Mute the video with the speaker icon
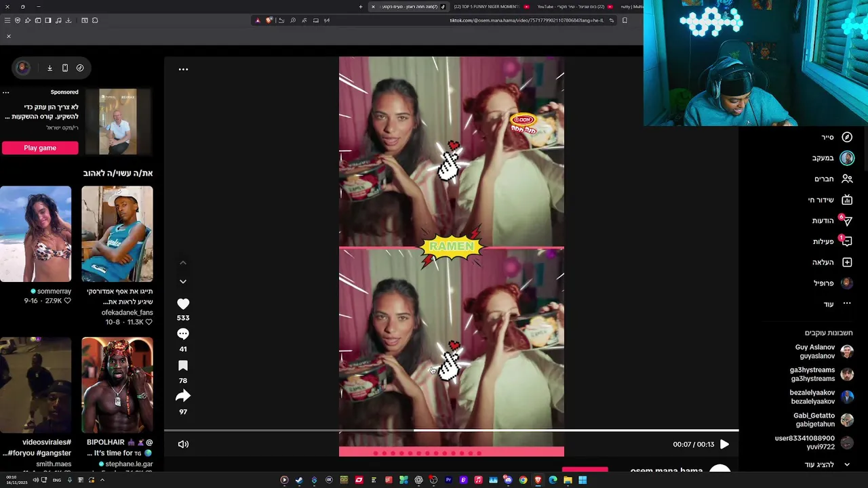This screenshot has width=868, height=488. [x=183, y=444]
